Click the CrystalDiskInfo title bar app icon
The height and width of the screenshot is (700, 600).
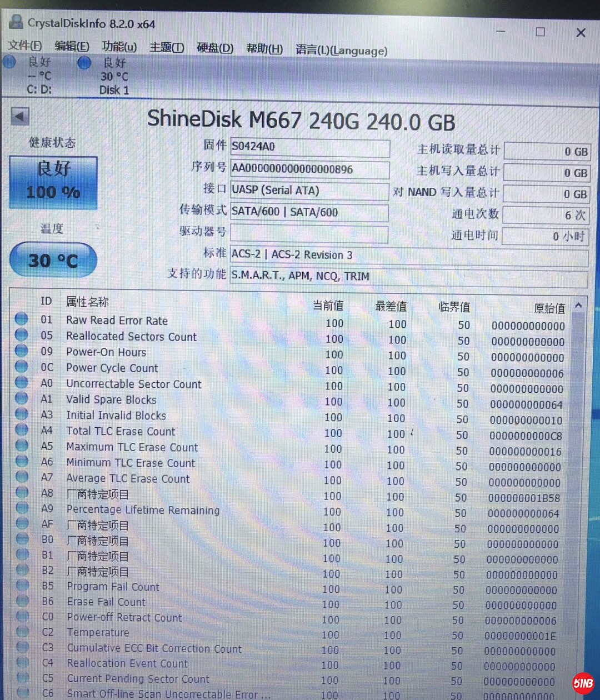point(16,22)
